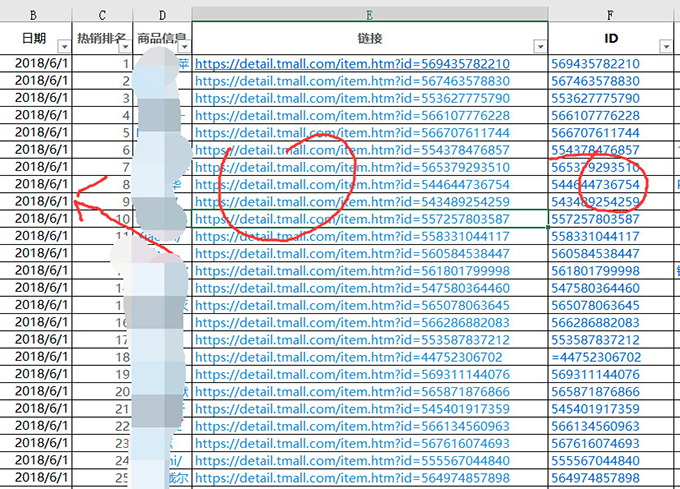
Task: Select ranking cell with value 5
Action: click(x=102, y=133)
